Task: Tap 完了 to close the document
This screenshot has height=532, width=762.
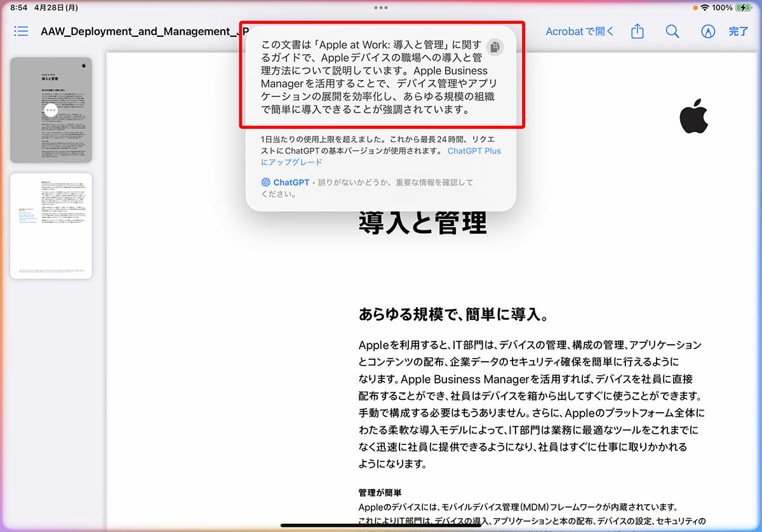Action: tap(739, 31)
